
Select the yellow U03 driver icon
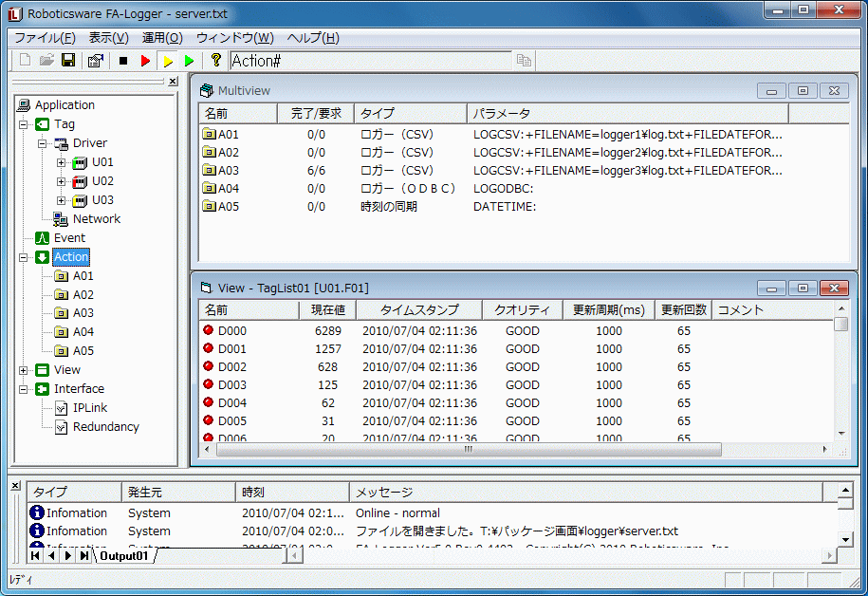tap(80, 200)
